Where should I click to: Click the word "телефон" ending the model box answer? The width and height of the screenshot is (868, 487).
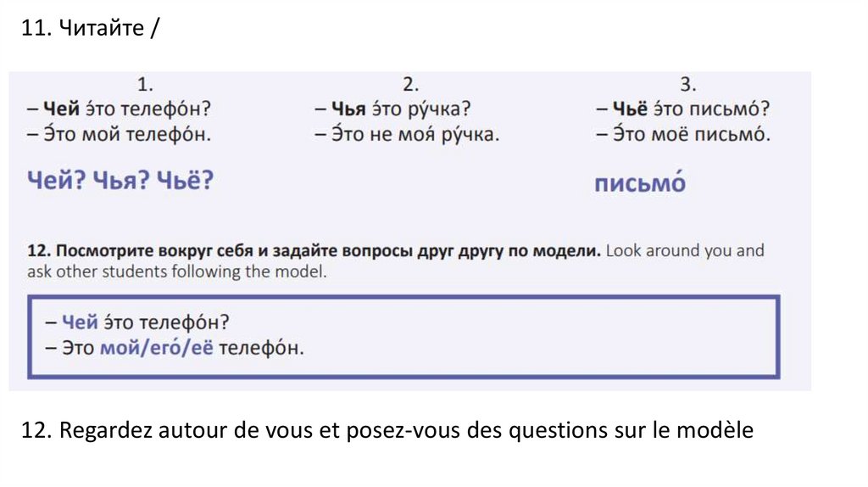(260, 348)
